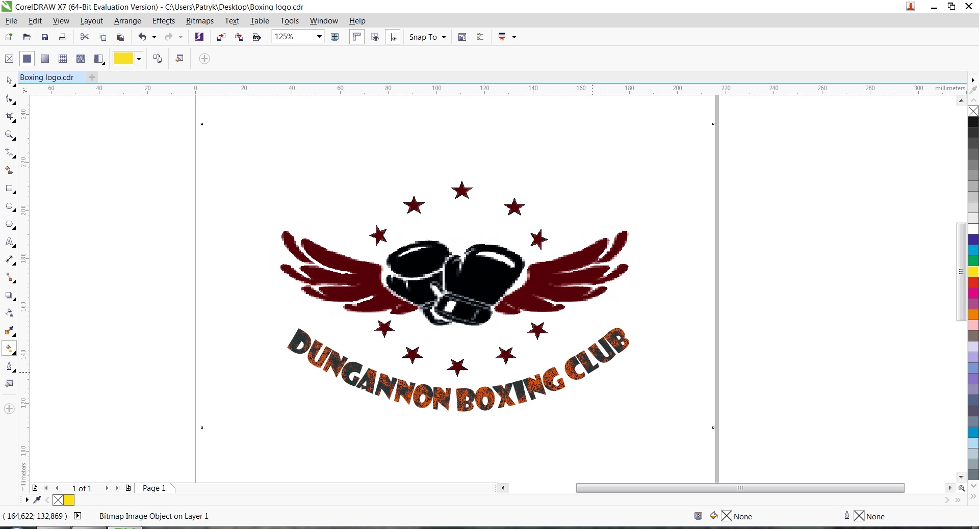Toggle Show Guidelines button
The width and height of the screenshot is (980, 529).
393,37
